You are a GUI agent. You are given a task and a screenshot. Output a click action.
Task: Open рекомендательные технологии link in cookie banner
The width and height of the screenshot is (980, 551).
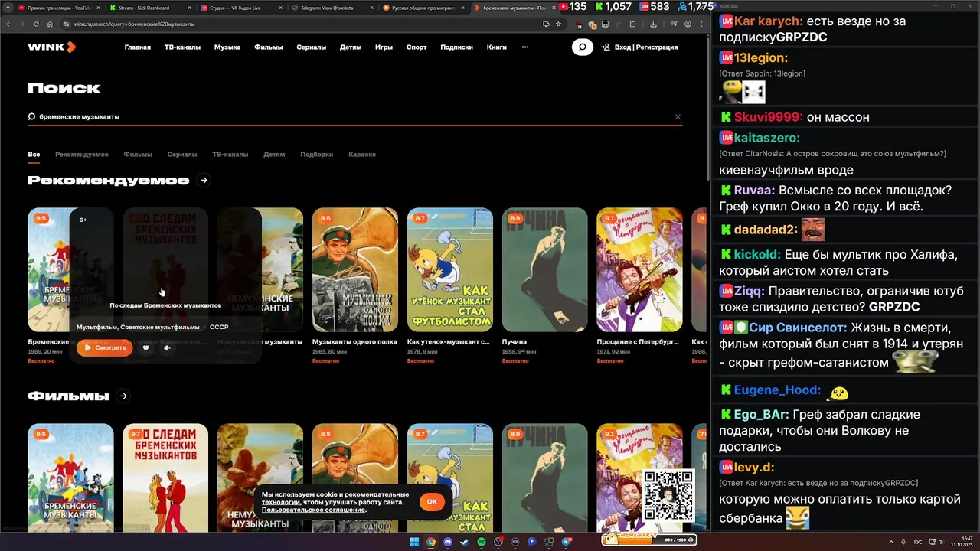click(x=335, y=498)
